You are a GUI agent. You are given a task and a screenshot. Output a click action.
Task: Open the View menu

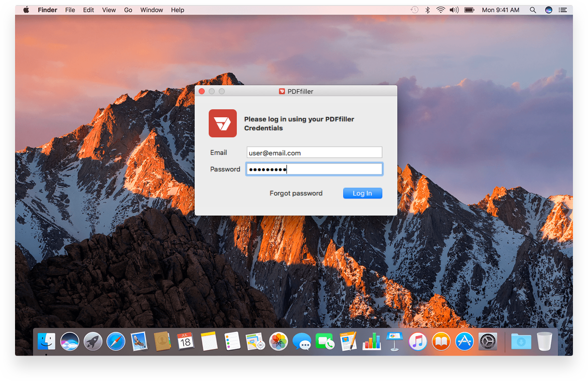click(109, 10)
